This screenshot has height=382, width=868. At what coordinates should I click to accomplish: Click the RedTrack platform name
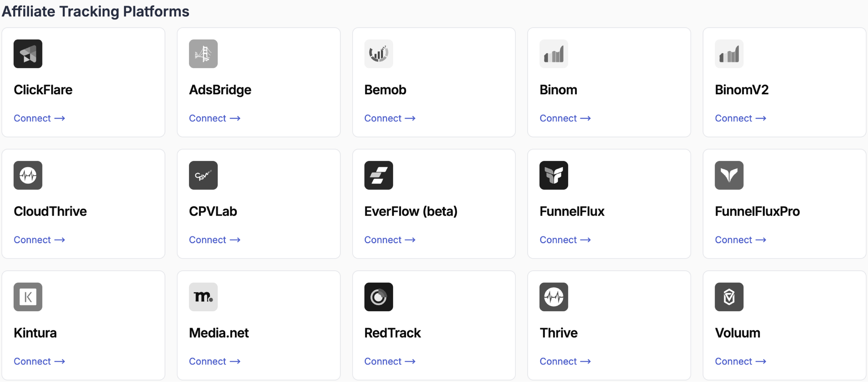coord(392,333)
